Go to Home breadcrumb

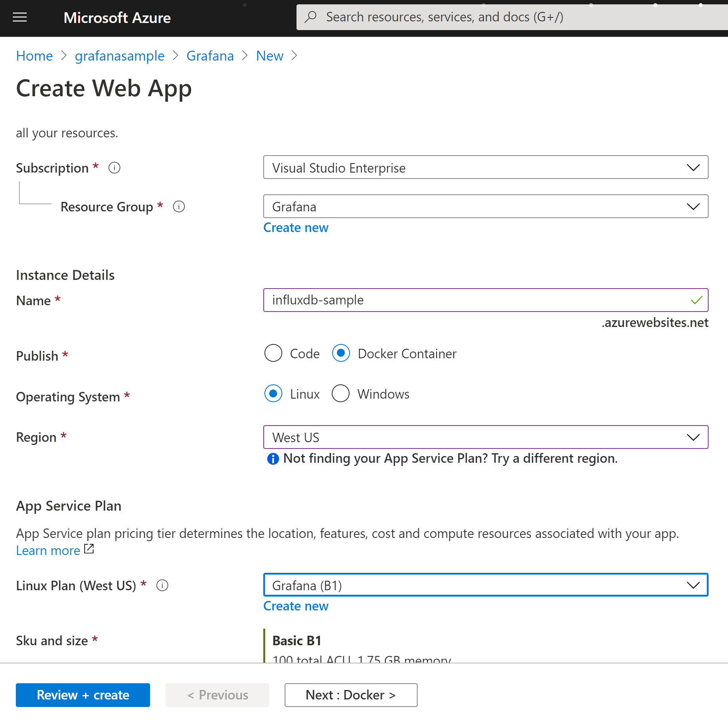coord(34,56)
